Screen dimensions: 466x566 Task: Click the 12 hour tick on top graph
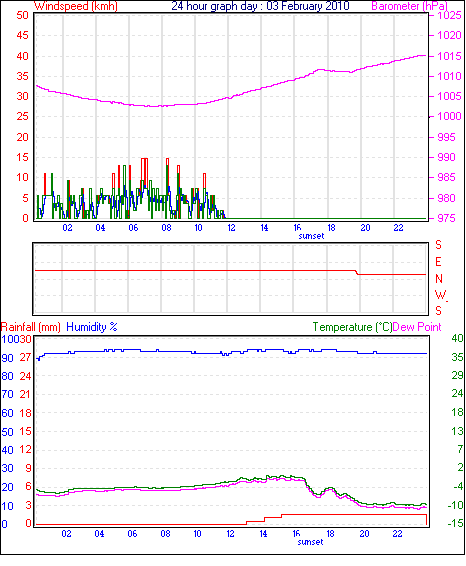pos(231,228)
